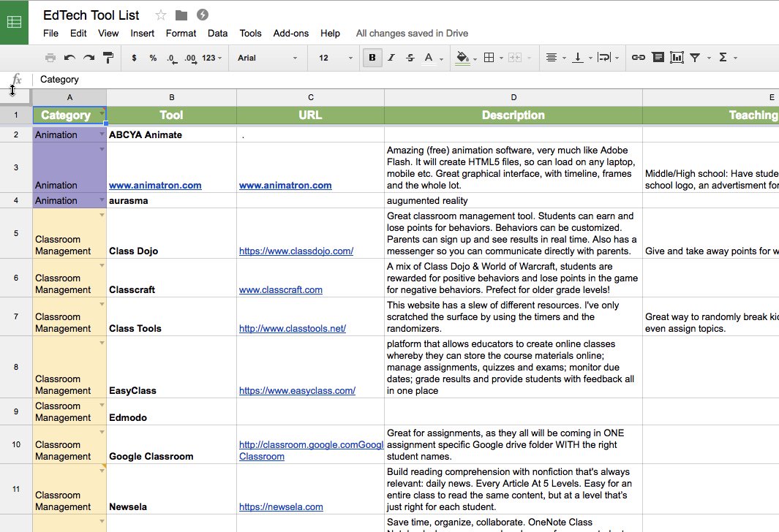Select the Paint format tool

(108, 58)
